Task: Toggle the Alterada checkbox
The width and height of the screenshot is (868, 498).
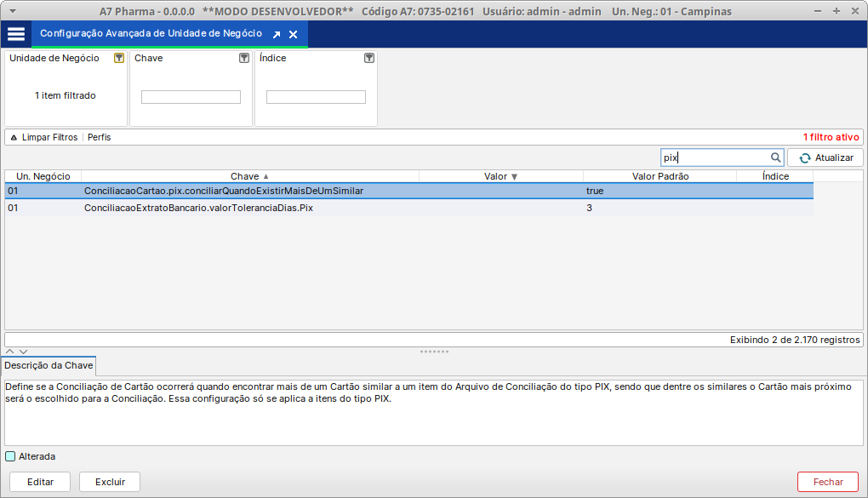Action: (x=11, y=456)
